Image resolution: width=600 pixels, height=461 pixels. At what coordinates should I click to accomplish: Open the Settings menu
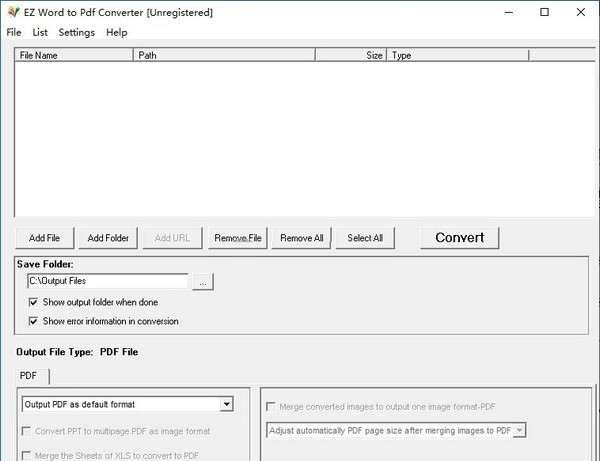point(77,33)
